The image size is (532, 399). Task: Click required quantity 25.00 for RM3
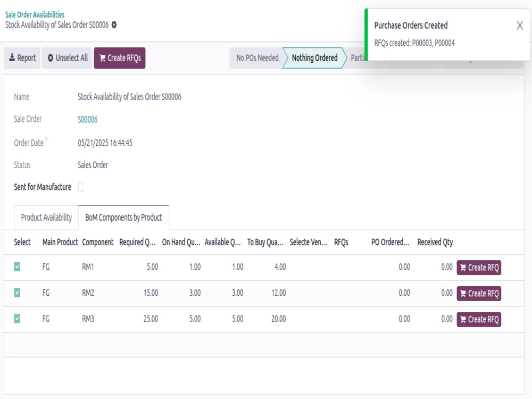[x=151, y=319]
